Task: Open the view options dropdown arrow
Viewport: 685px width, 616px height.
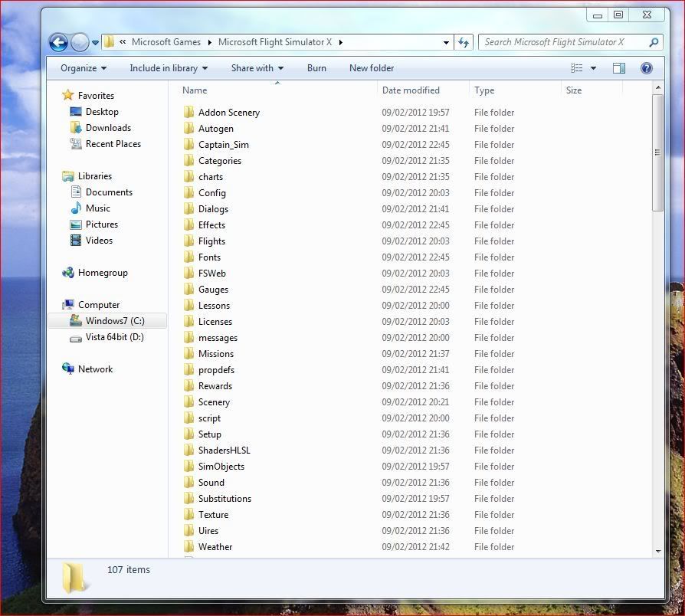Action: (x=593, y=68)
